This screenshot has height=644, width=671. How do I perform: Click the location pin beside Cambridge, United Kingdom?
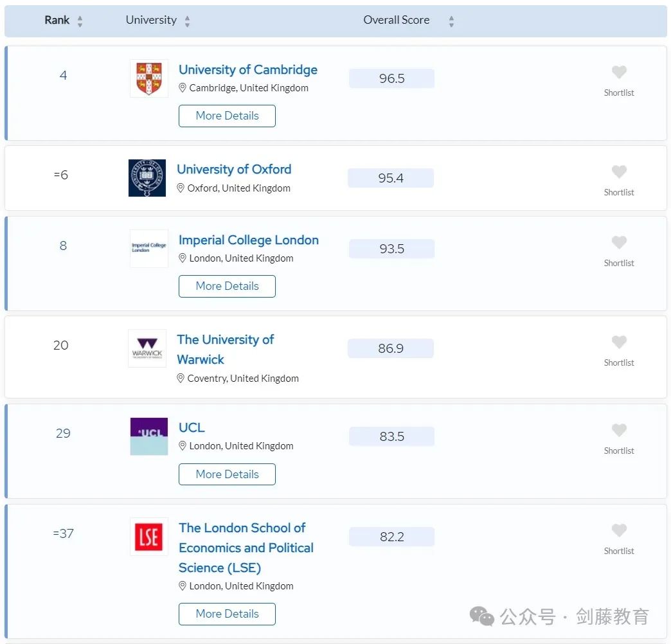click(183, 87)
